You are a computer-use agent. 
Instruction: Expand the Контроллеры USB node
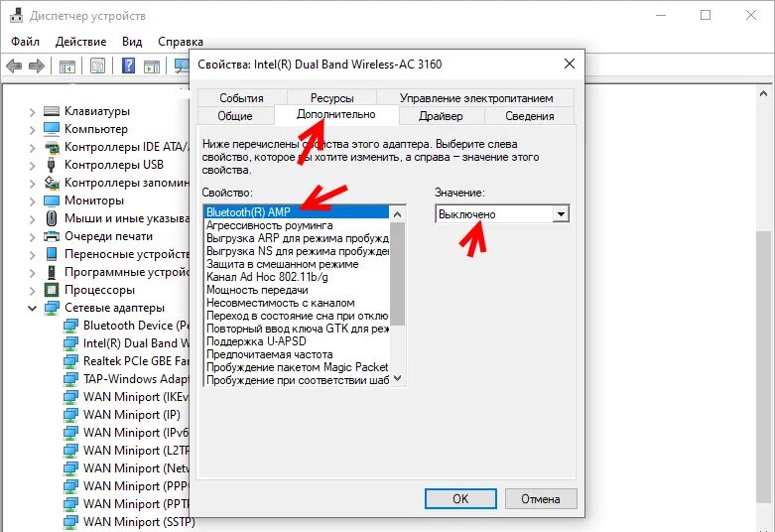click(32, 166)
